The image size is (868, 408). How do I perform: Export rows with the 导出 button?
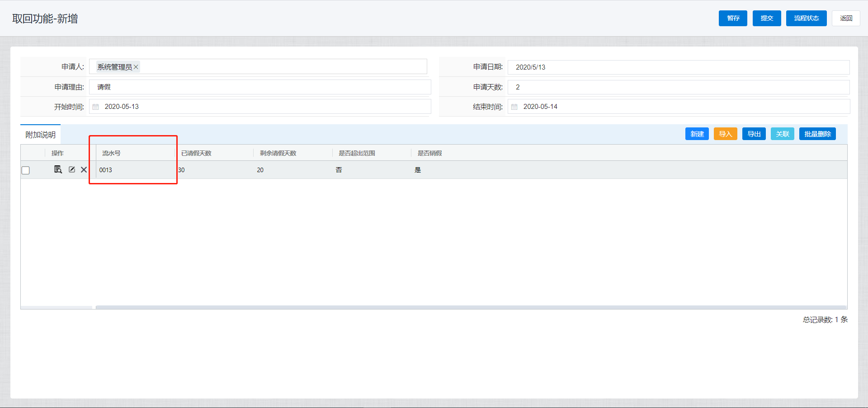click(x=754, y=134)
